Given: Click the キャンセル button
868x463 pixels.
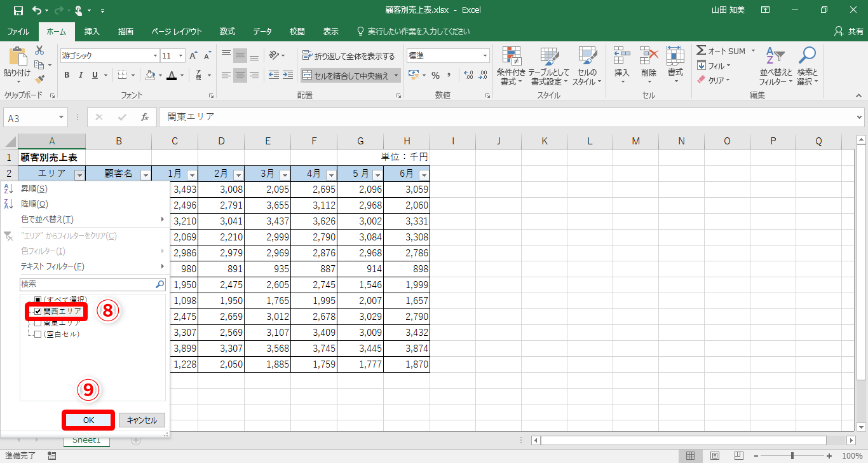Looking at the screenshot, I should coord(142,420).
